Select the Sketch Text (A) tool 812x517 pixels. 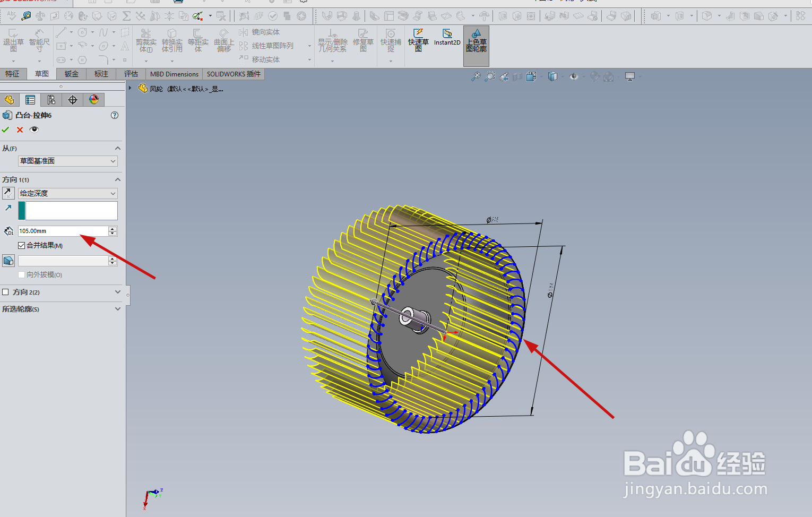point(125,46)
